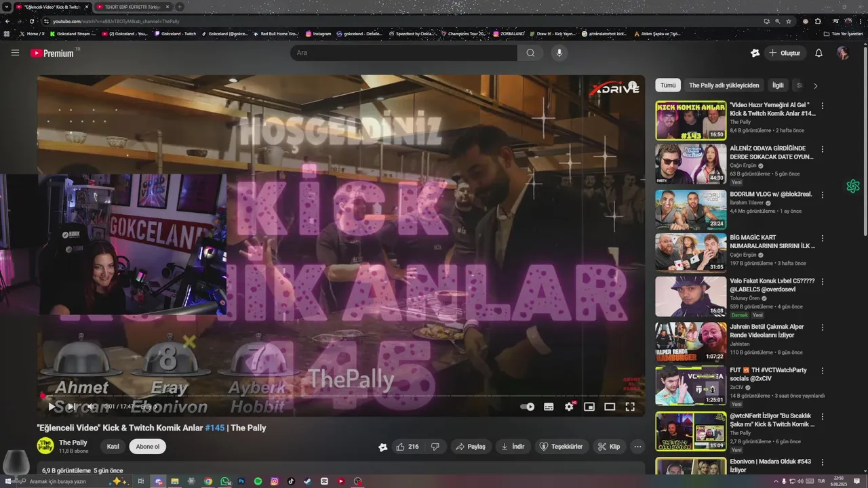The height and width of the screenshot is (488, 868).
Task: Toggle the autoplay switch in player
Action: [527, 407]
